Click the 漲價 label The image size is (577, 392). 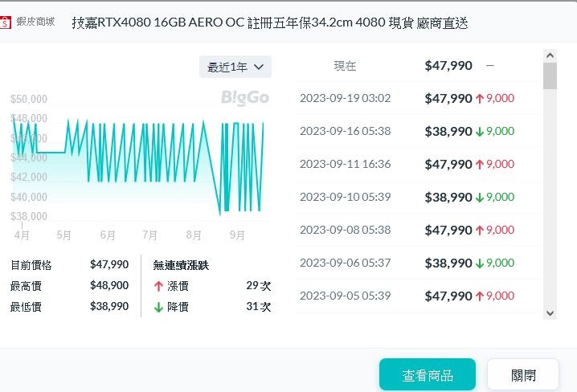178,286
